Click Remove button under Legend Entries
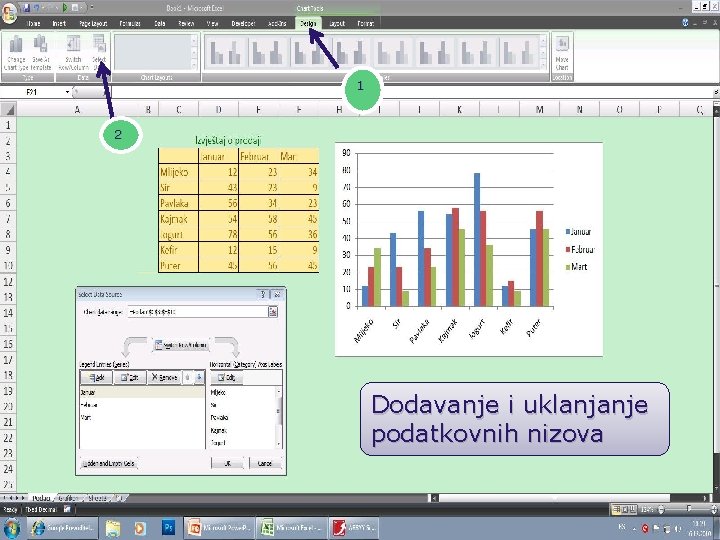This screenshot has width=720, height=540. point(164,377)
